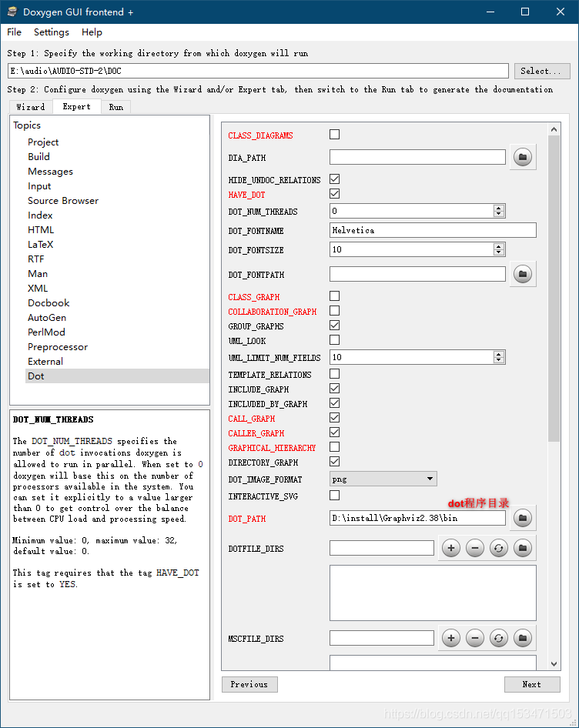This screenshot has width=579, height=728.
Task: Increase UML_LIMIT_NUM_FIELDS with up arrow
Action: 499,354
